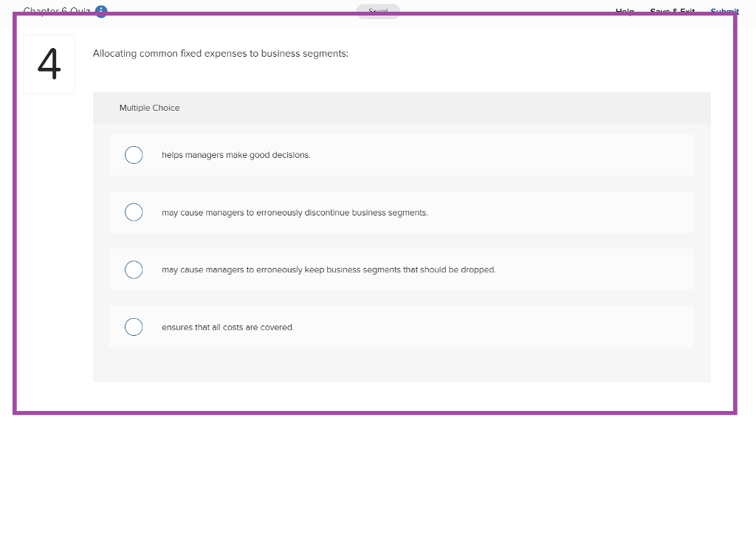Click the Chapter 6 Quiz title
Image resolution: width=756 pixels, height=541 pixels.
pos(55,11)
